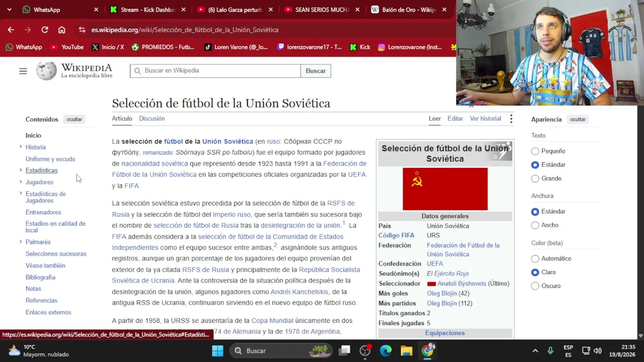The height and width of the screenshot is (362, 644).
Task: Reload the current Wikipedia page
Action: pos(45,30)
